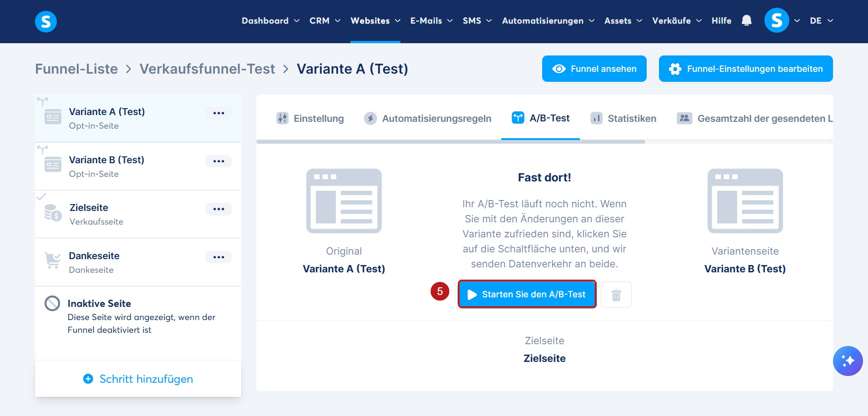Switch to the Automatisierungsregeln tab

428,118
